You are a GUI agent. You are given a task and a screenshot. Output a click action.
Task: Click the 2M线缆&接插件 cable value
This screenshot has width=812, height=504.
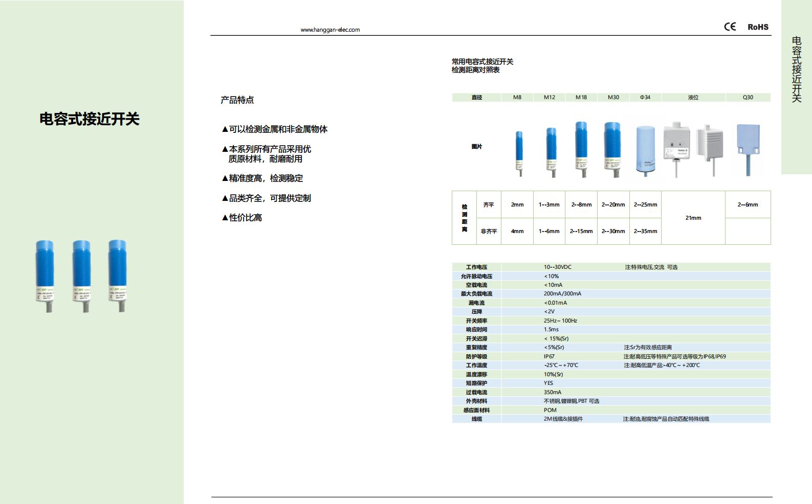click(563, 419)
